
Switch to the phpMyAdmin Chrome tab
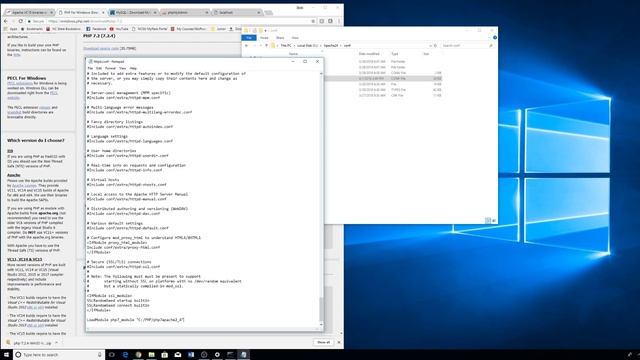coord(184,13)
